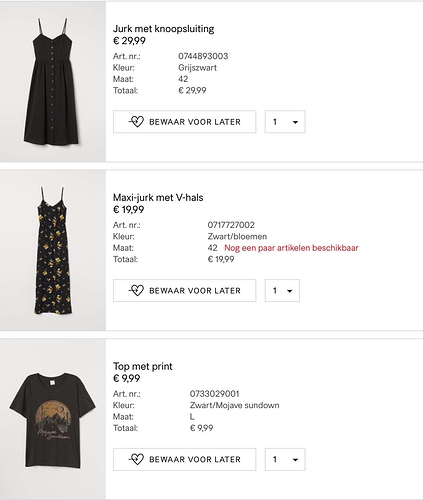Open the Maxi-jurk met V-hals product title
This screenshot has height=500, width=423.
[158, 197]
